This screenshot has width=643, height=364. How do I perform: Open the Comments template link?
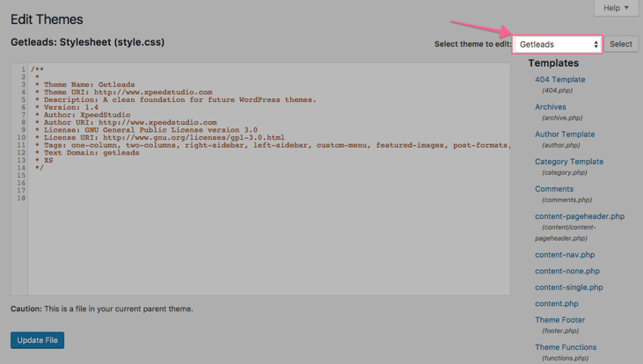[x=554, y=189]
